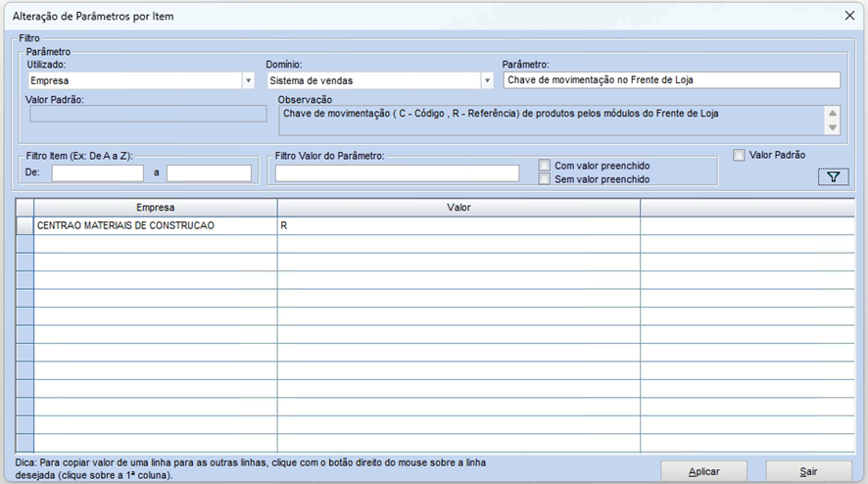The image size is (868, 484).
Task: Click the row selector of first grid row
Action: (25, 225)
